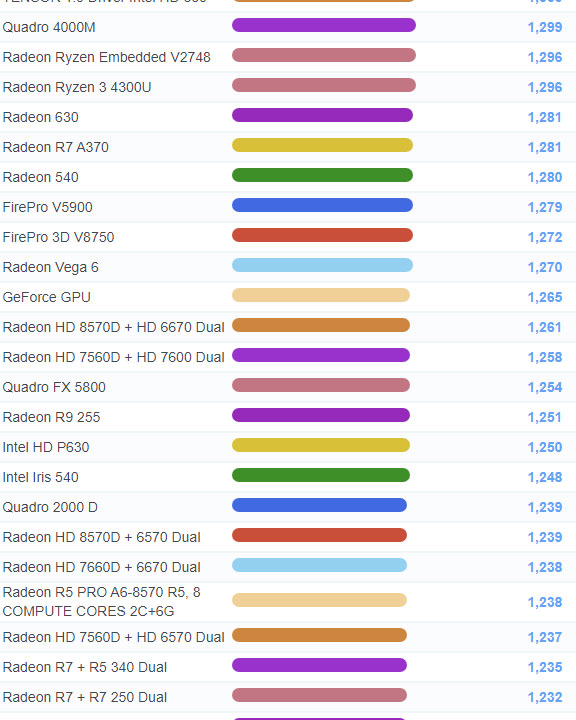Select Radeon Vega 6 link
The width and height of the screenshot is (576, 720).
pyautogui.click(x=51, y=267)
